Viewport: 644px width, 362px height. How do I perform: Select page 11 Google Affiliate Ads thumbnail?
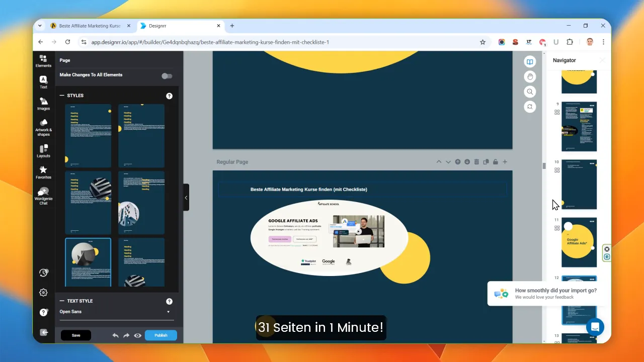pyautogui.click(x=579, y=242)
